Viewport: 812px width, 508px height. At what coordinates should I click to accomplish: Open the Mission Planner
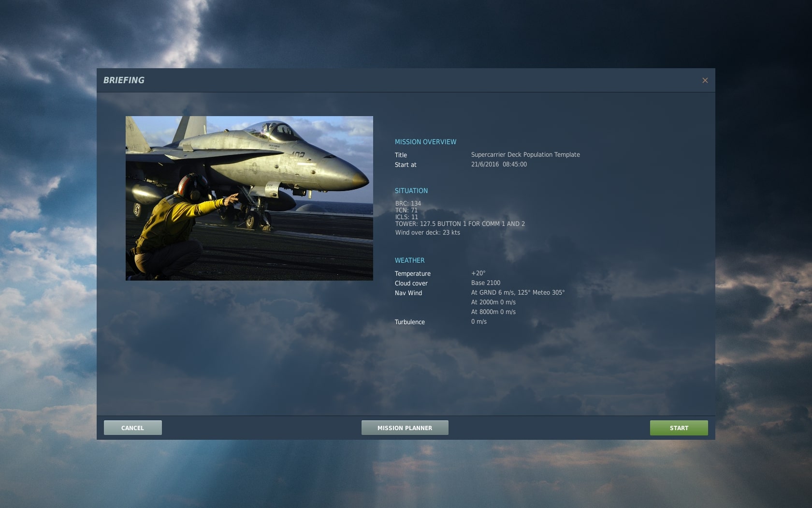tap(405, 428)
